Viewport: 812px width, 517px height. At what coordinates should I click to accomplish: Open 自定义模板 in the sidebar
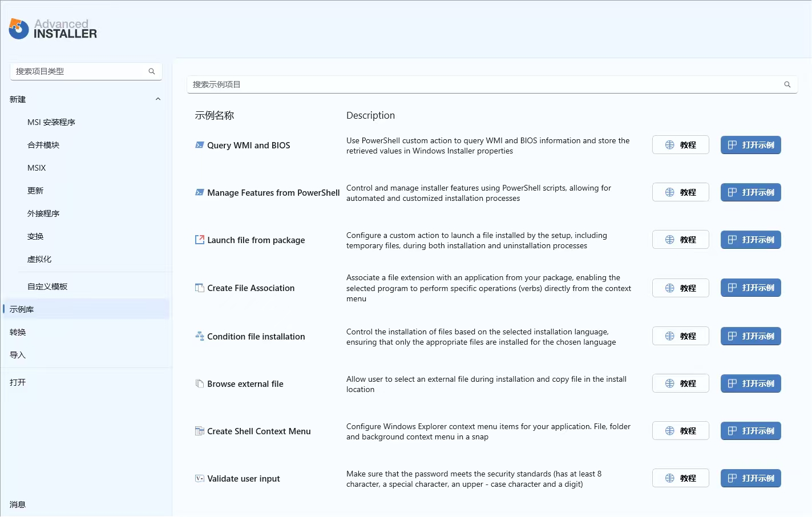47,286
